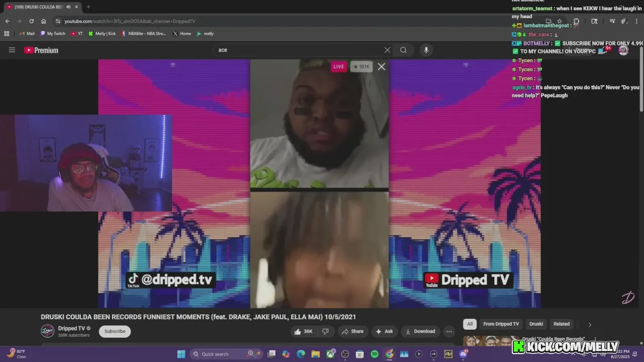644x362 pixels.
Task: View site information icon in address bar
Action: (58, 21)
